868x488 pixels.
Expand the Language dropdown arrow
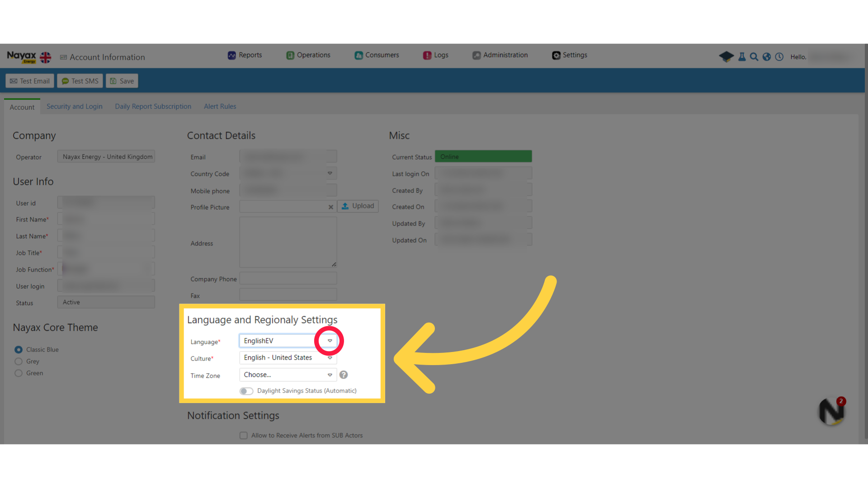pos(330,341)
